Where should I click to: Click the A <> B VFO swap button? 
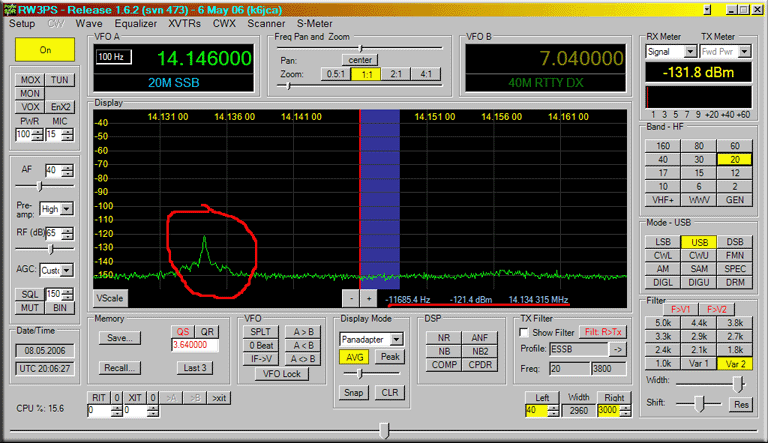[301, 360]
